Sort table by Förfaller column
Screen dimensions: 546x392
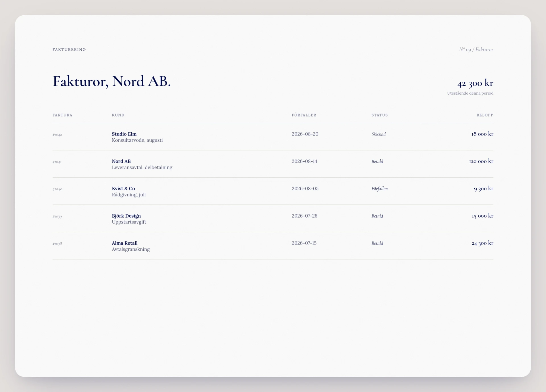[x=304, y=115]
